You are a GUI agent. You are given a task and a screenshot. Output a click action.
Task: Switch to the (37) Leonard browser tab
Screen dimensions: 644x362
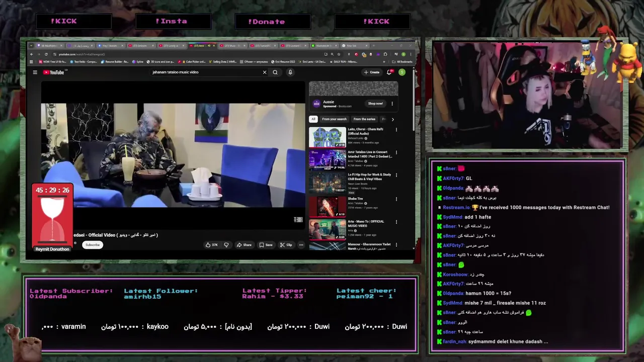tap(293, 46)
